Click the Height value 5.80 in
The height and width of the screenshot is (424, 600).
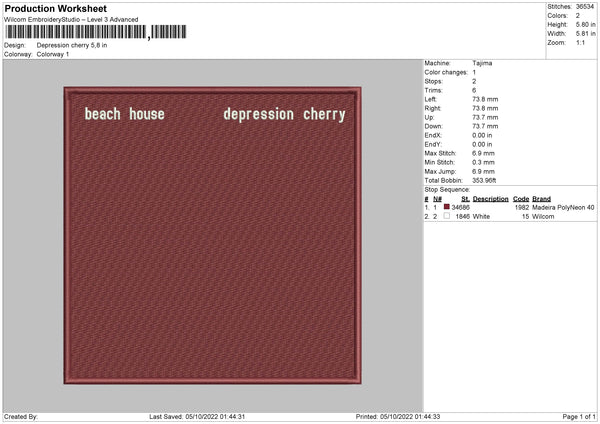click(x=585, y=24)
